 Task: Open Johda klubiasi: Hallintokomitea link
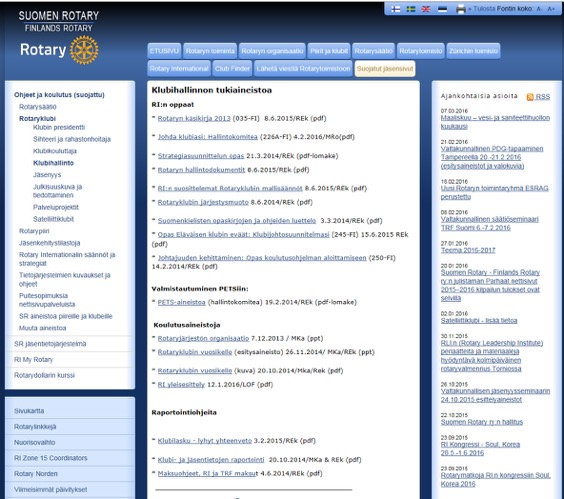click(208, 137)
